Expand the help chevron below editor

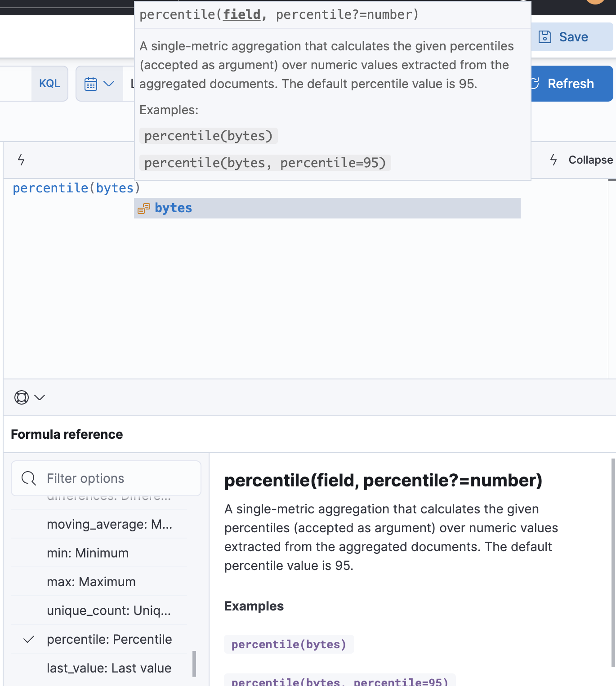(40, 397)
